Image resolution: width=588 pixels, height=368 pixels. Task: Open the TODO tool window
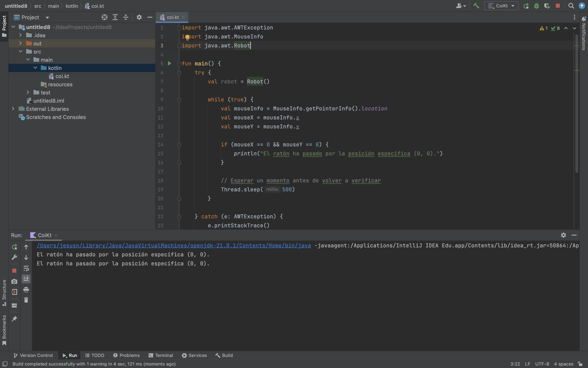pyautogui.click(x=95, y=355)
